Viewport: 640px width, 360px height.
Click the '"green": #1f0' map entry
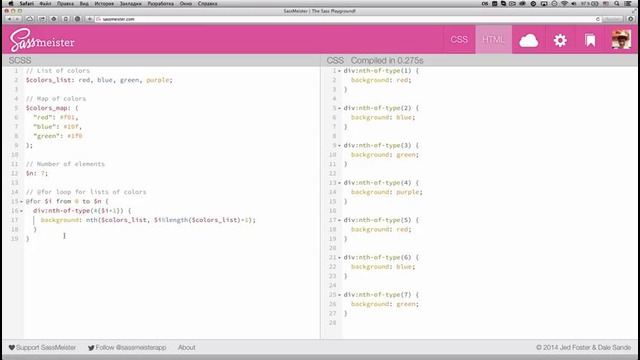[58, 136]
